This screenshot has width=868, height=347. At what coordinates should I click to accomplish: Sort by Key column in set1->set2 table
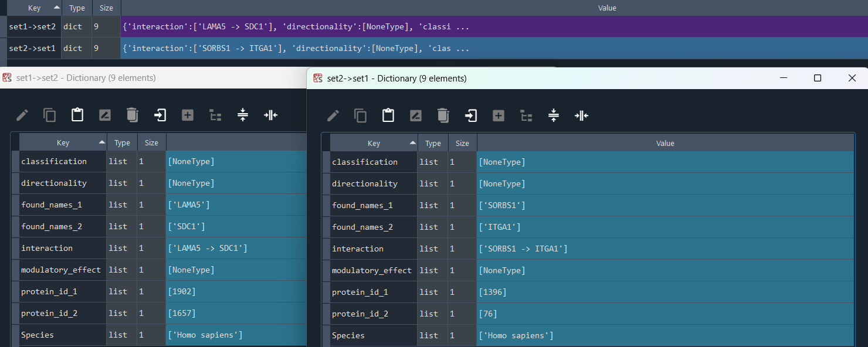(63, 142)
